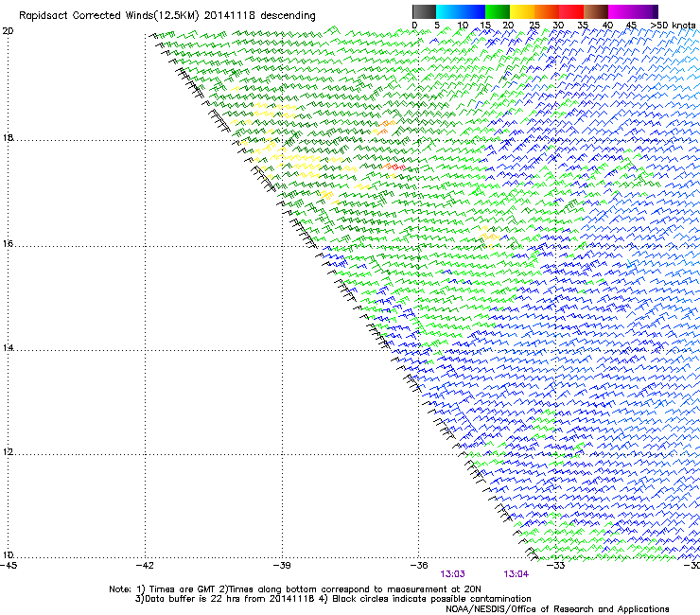
Task: Click the '35' legend value under color bar
Action: [582, 26]
